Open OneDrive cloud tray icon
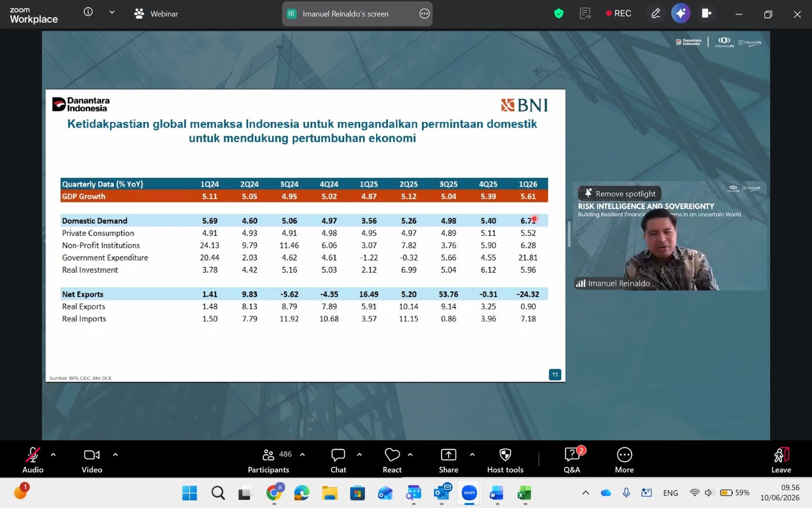The width and height of the screenshot is (812, 508). click(606, 493)
